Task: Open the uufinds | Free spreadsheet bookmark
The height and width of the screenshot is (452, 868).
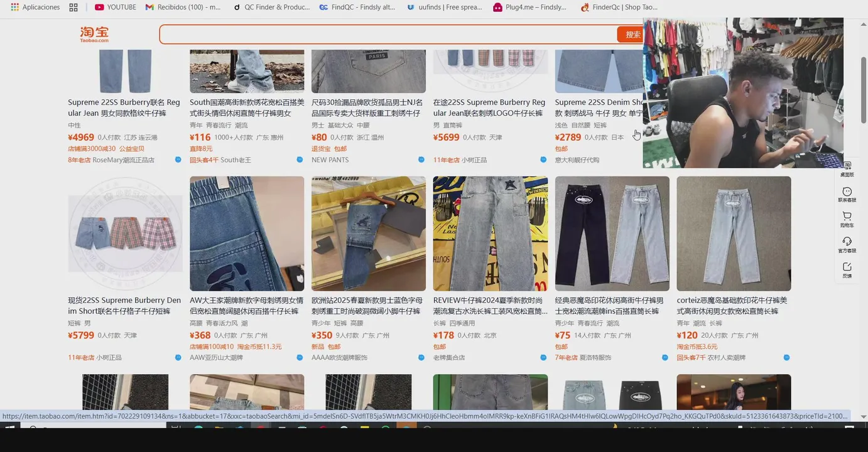Action: pos(445,7)
